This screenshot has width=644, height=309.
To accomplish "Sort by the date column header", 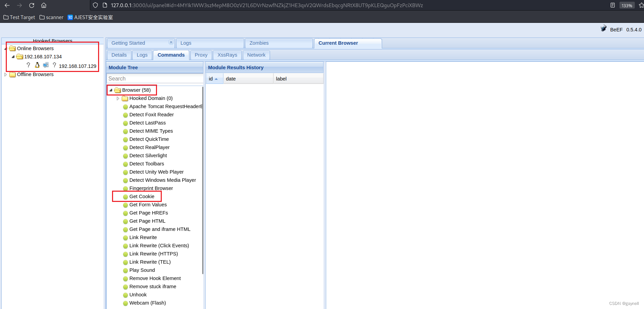I will (248, 79).
